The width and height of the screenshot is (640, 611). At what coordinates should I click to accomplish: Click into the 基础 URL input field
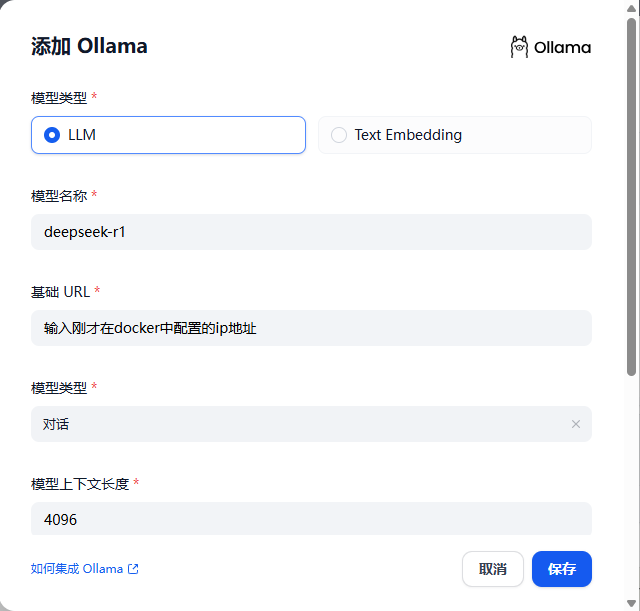pyautogui.click(x=311, y=328)
